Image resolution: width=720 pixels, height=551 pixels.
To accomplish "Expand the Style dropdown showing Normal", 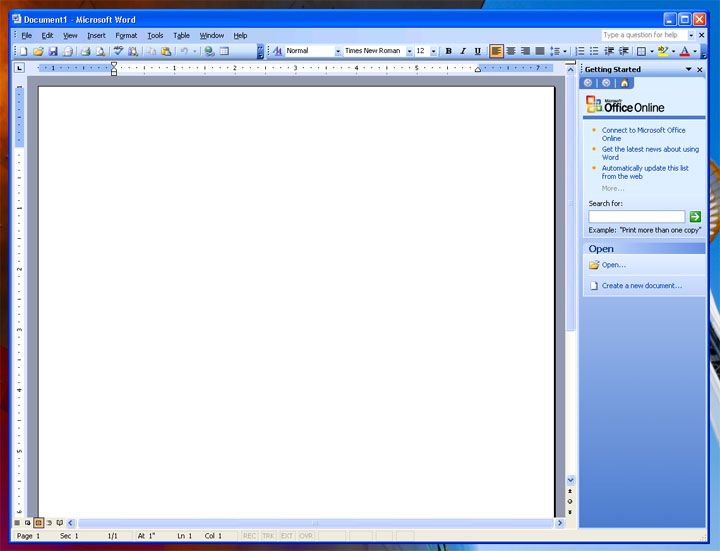I will tap(338, 51).
